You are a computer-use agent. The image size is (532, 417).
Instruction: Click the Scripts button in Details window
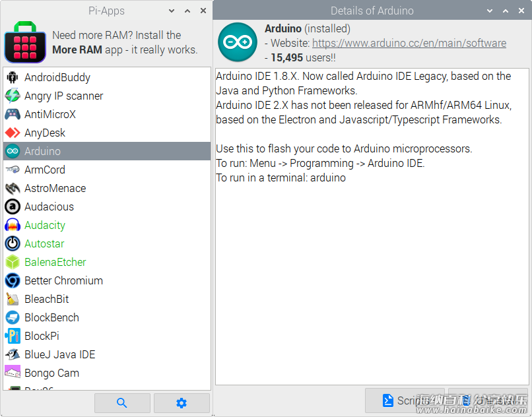pos(405,401)
